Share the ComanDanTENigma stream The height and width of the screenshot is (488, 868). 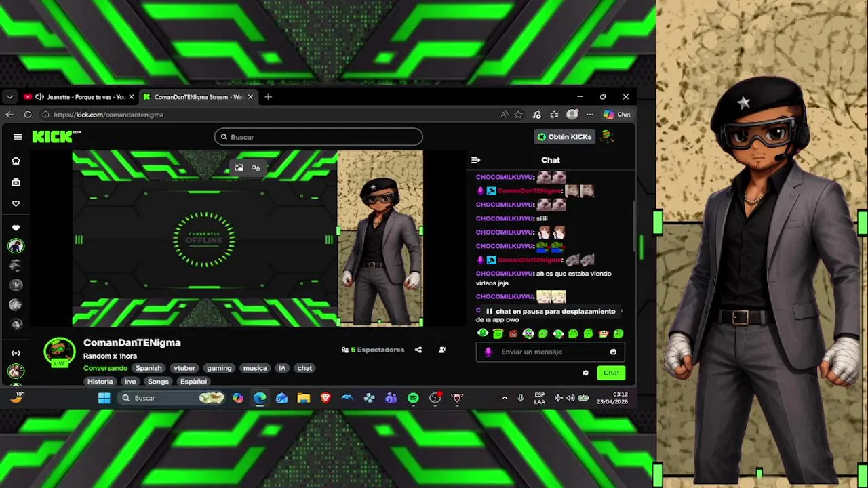(418, 350)
